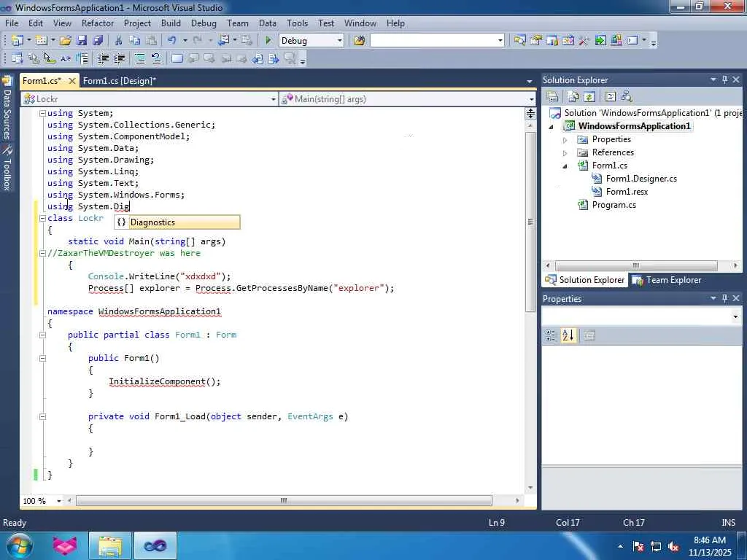Click the Save All icon
The image size is (747, 560).
98,41
